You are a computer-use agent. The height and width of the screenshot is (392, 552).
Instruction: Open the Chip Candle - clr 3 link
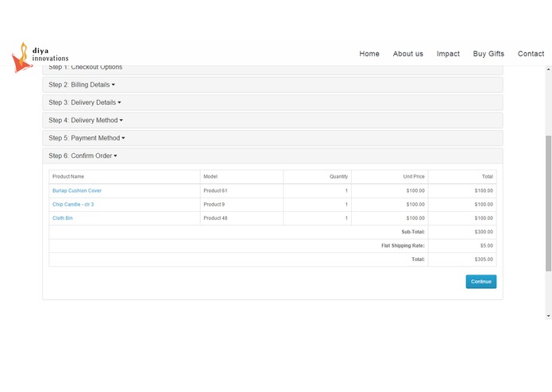73,204
